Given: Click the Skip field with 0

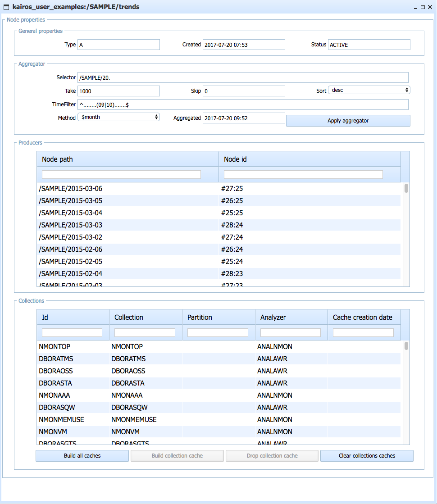Looking at the screenshot, I should [244, 91].
